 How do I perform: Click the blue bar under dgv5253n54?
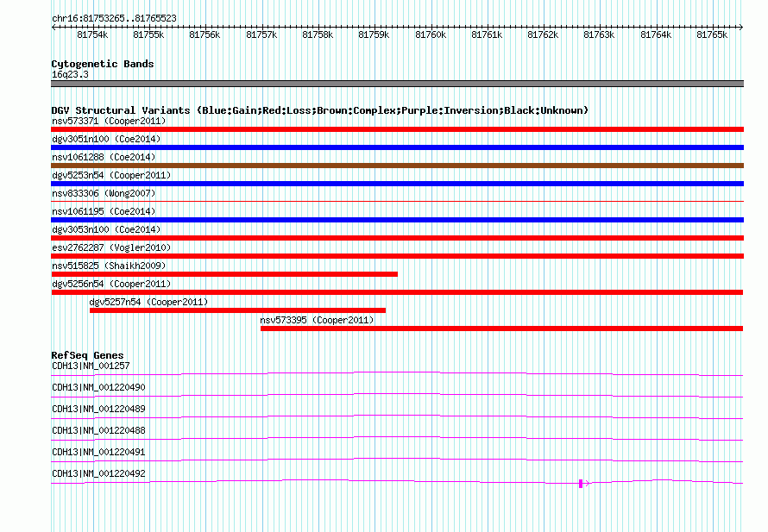(397, 184)
